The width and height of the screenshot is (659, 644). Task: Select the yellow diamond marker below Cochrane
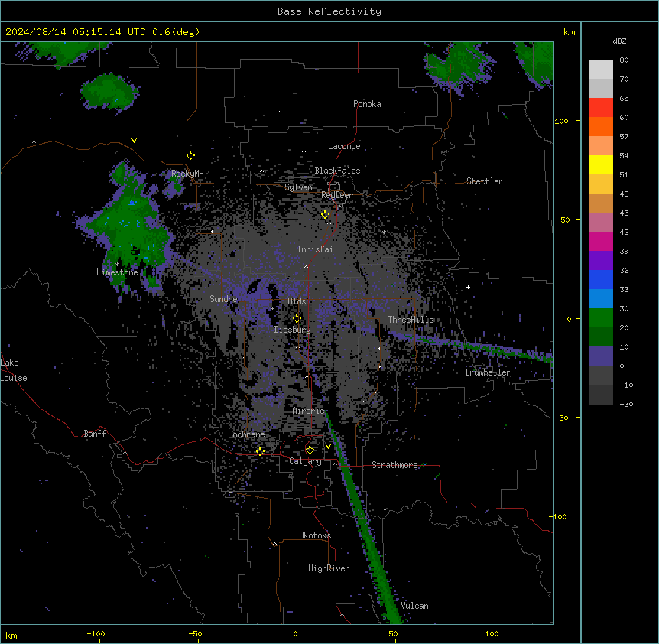[260, 452]
